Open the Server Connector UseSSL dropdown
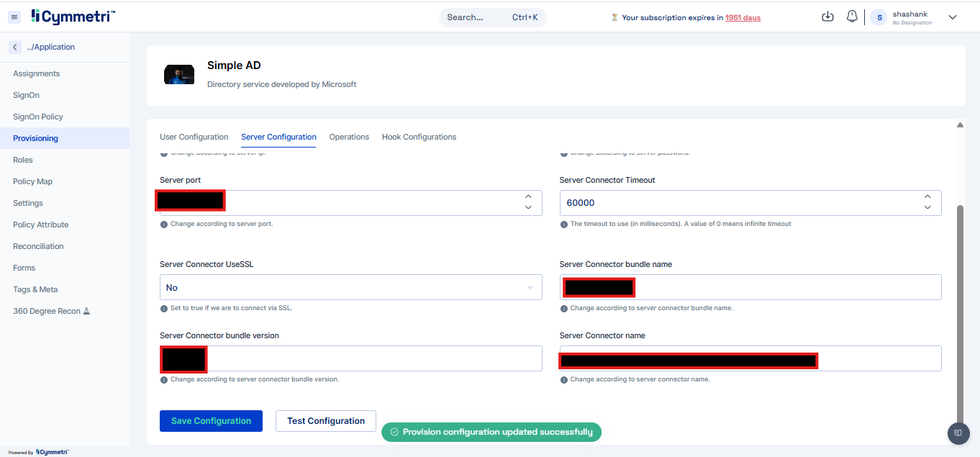Viewport: 980px width, 457px height. 351,287
